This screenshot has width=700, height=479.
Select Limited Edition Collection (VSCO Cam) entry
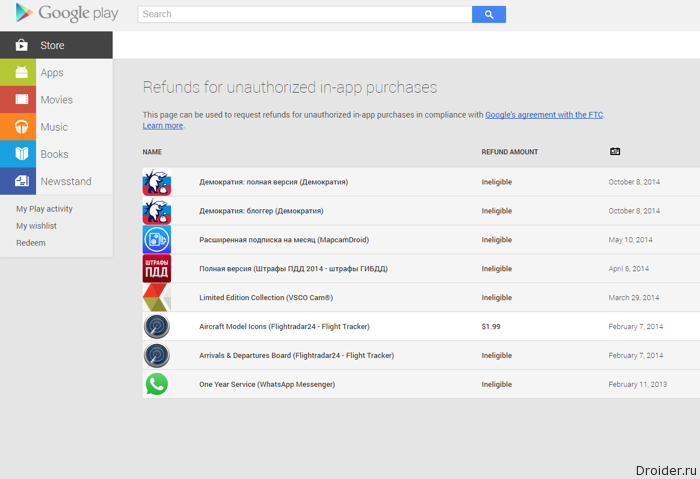pyautogui.click(x=266, y=297)
